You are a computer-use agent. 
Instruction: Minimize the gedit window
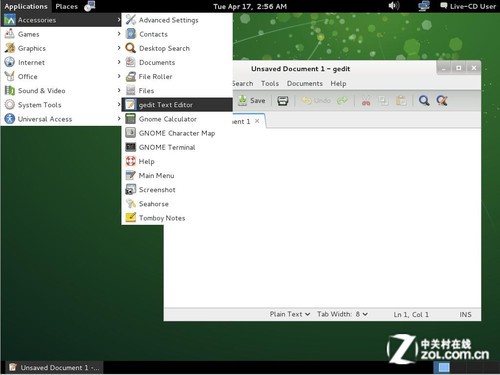pyautogui.click(x=444, y=68)
